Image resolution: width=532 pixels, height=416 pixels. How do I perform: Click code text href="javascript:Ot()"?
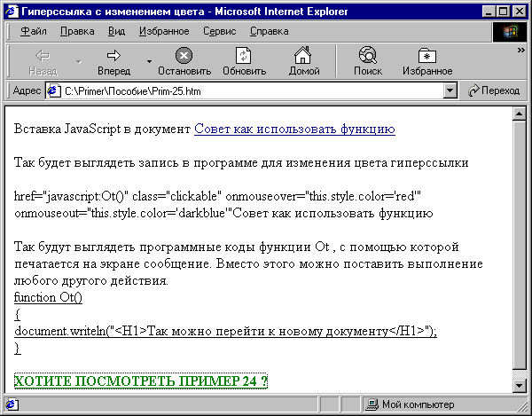[x=71, y=196]
